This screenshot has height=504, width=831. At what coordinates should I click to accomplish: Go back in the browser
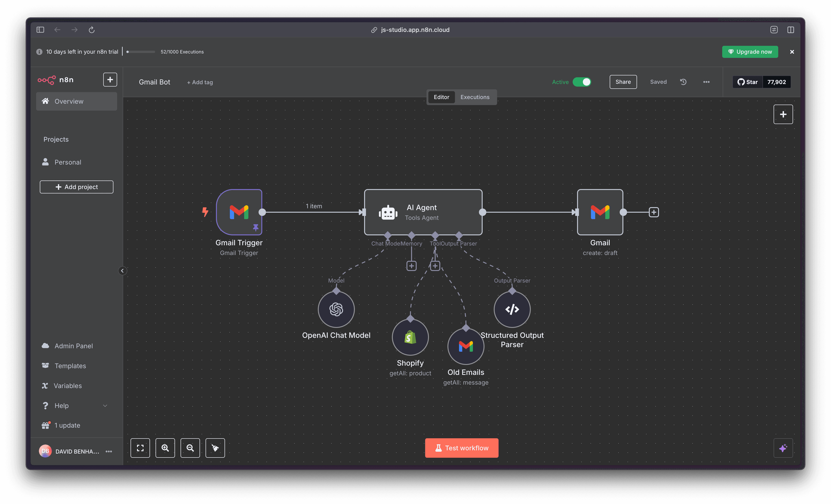(57, 30)
